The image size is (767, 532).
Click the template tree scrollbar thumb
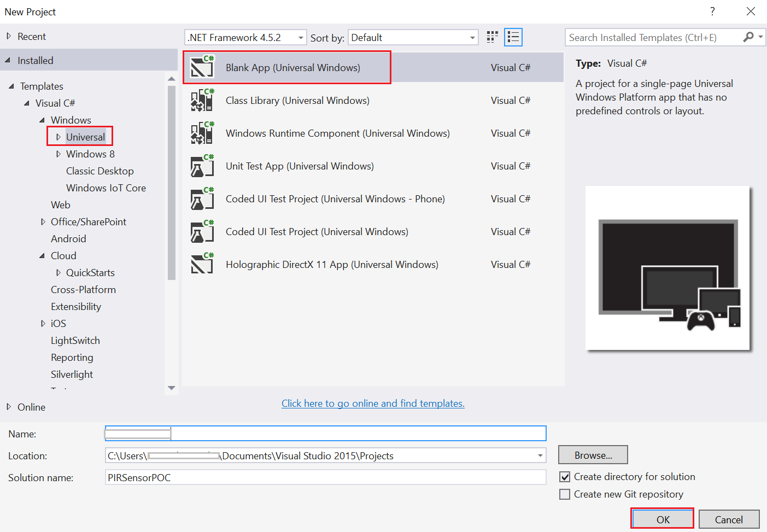click(x=172, y=183)
